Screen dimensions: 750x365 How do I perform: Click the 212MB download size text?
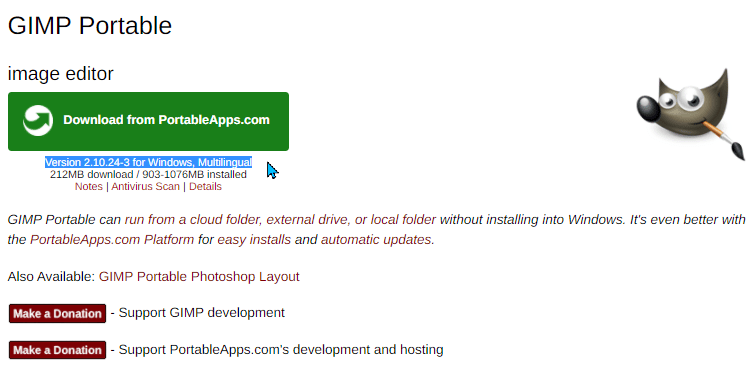(x=148, y=175)
